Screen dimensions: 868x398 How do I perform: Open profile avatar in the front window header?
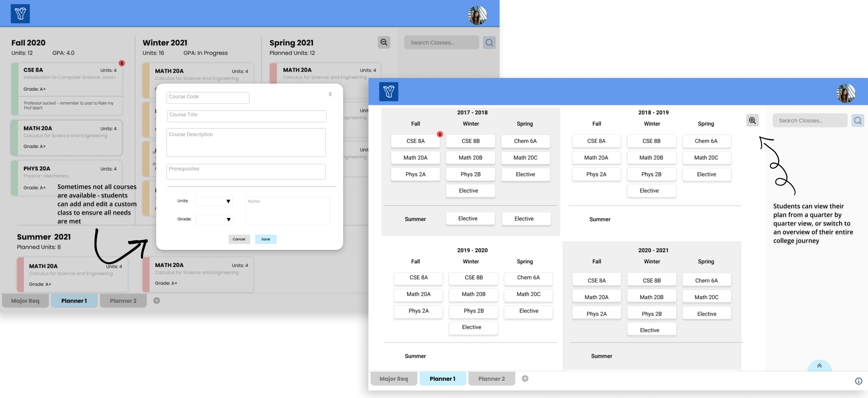[846, 93]
